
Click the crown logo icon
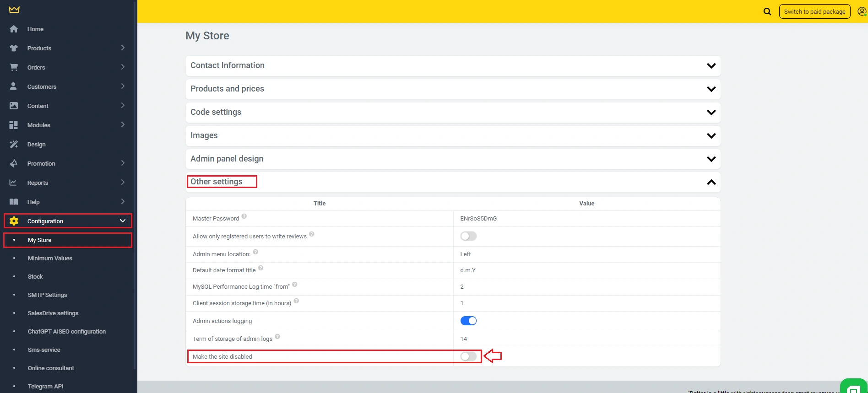(14, 10)
